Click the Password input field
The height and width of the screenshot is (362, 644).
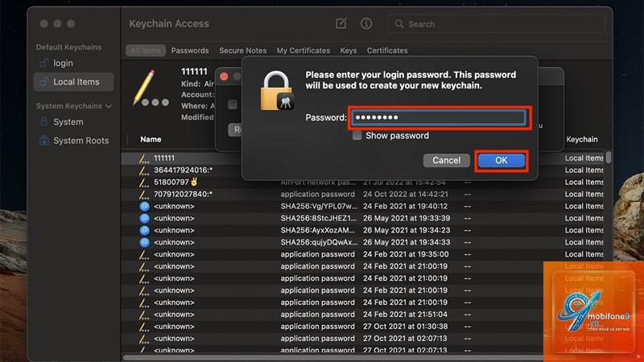[439, 117]
